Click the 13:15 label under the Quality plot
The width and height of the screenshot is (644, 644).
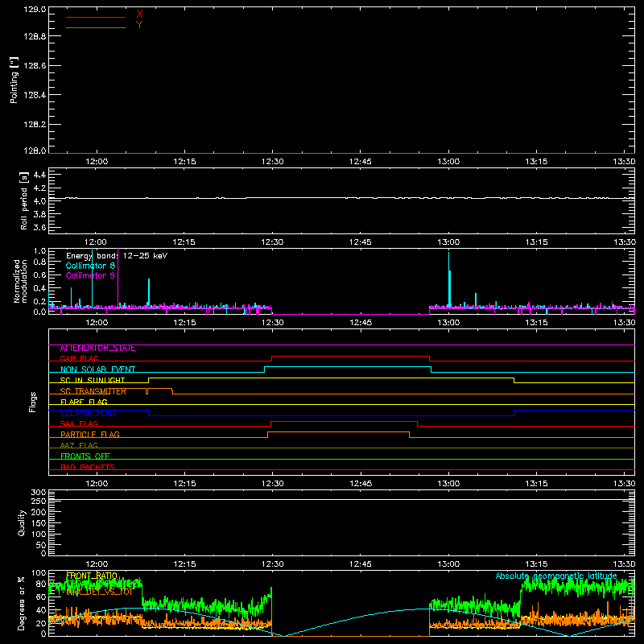(536, 564)
